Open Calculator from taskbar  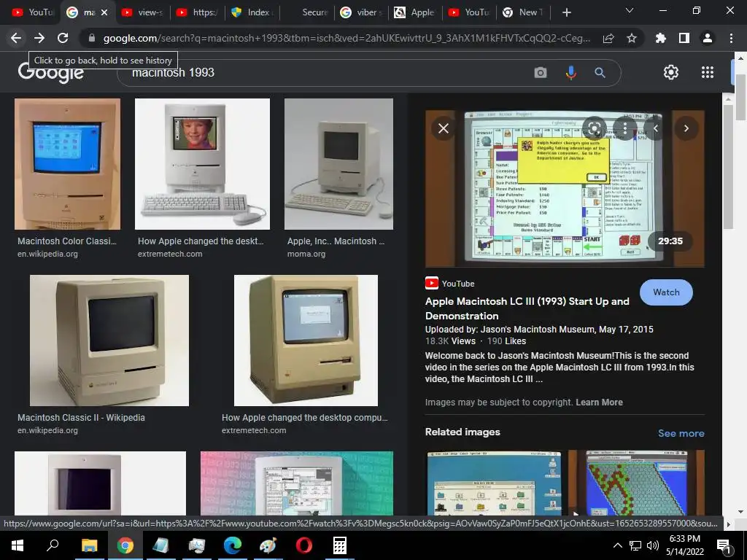point(340,545)
